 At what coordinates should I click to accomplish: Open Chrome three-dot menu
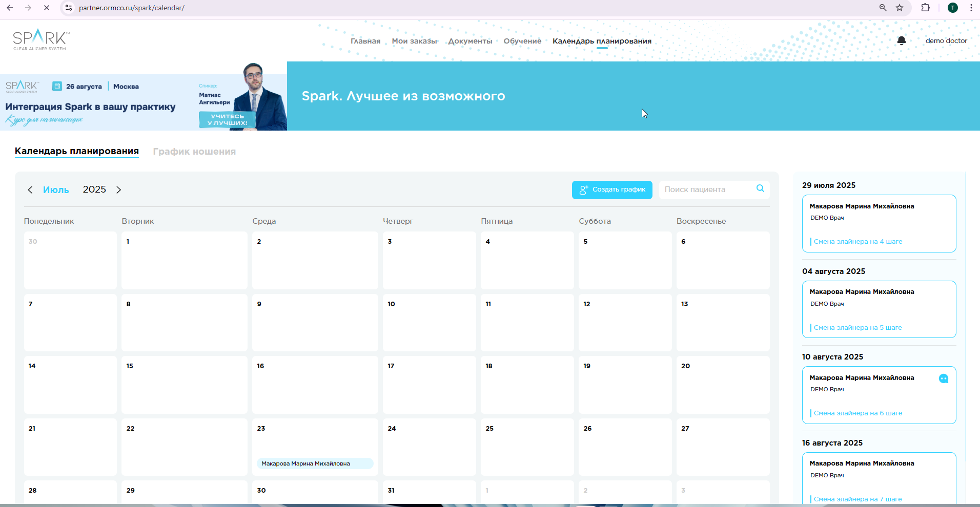coord(971,8)
